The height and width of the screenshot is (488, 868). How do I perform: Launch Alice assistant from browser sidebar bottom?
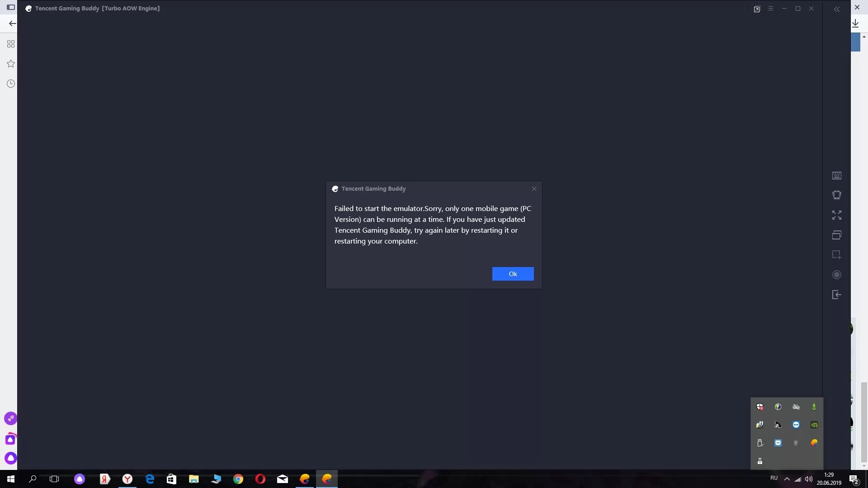pyautogui.click(x=11, y=458)
